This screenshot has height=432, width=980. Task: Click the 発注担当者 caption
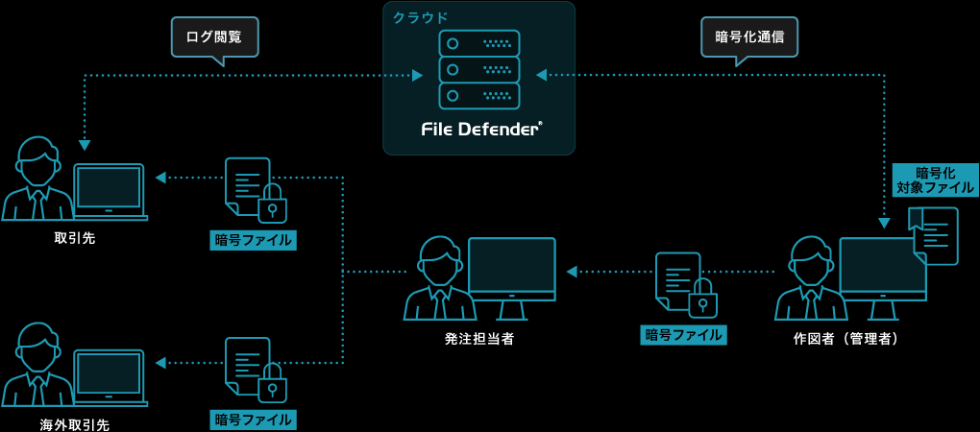[x=479, y=339]
